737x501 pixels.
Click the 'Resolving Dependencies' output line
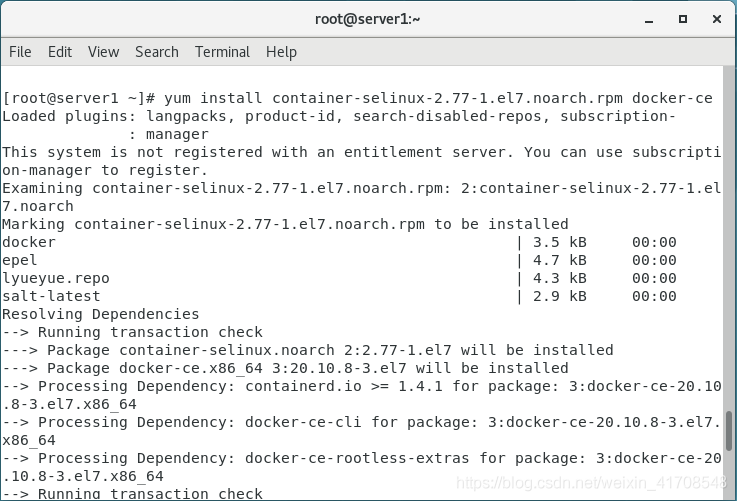click(101, 314)
